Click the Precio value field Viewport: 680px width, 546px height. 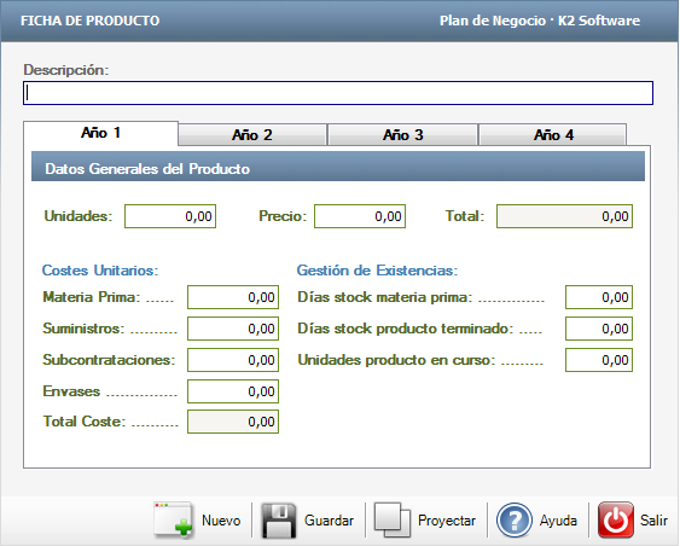(360, 216)
